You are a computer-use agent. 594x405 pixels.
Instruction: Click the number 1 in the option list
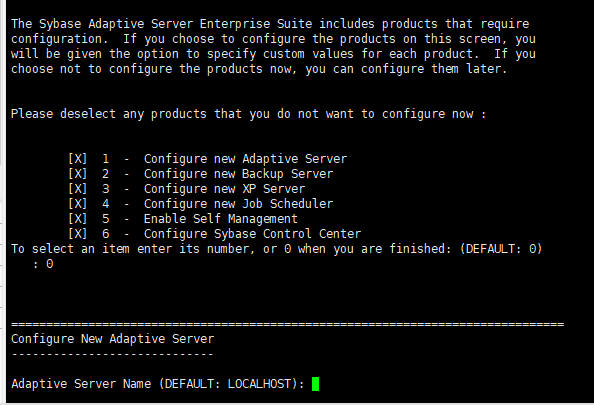(x=106, y=159)
